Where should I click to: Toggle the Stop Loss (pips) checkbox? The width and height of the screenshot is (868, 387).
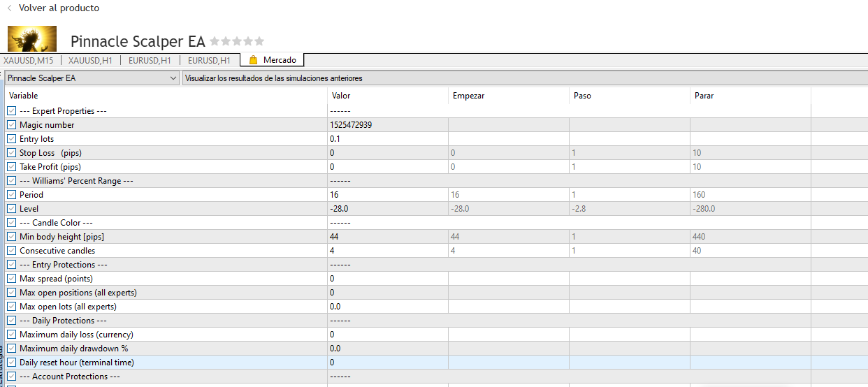tap(12, 153)
